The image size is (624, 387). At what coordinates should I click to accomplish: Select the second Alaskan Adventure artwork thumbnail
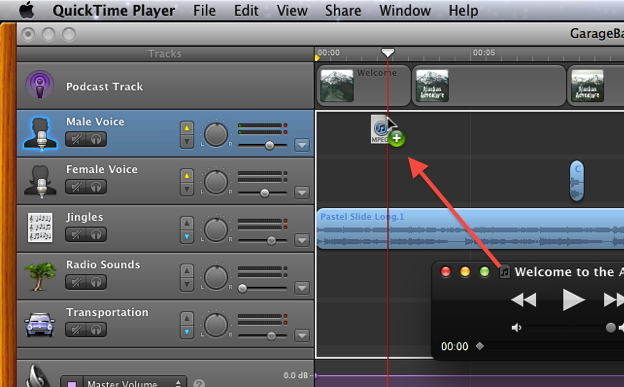tap(587, 85)
